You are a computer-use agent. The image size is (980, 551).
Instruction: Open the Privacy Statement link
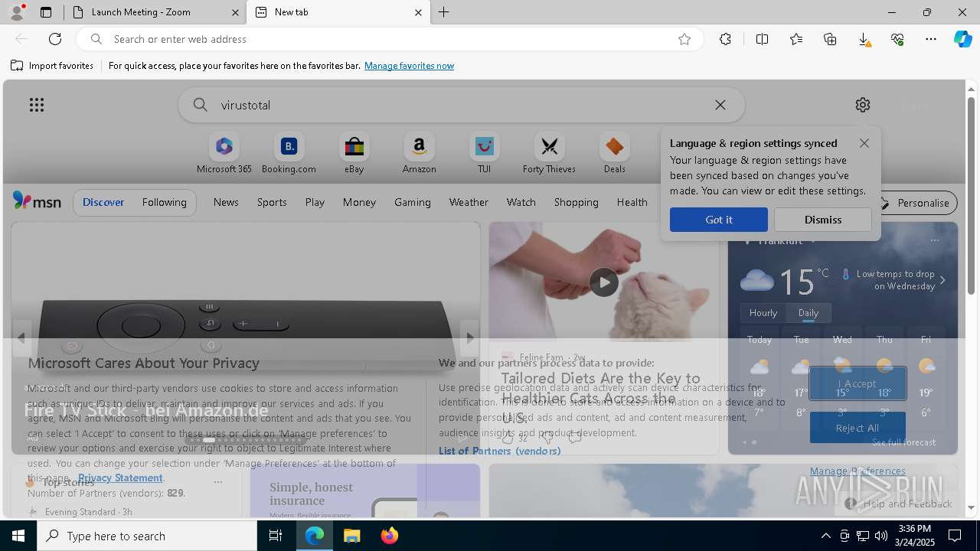click(x=120, y=478)
